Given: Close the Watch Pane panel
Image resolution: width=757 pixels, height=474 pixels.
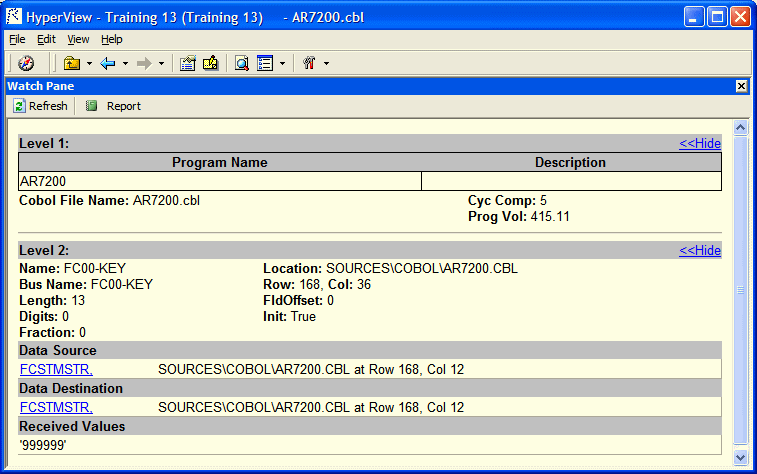Looking at the screenshot, I should click(x=741, y=86).
